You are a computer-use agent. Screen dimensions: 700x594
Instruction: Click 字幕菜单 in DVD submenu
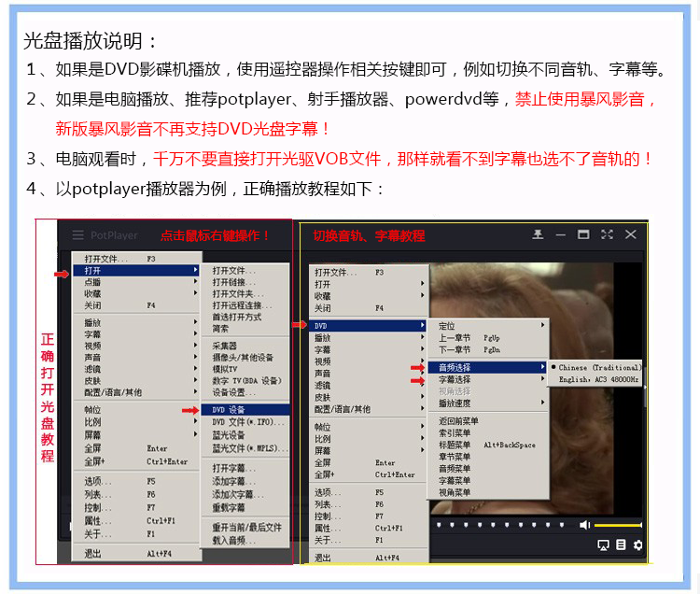coord(487,481)
